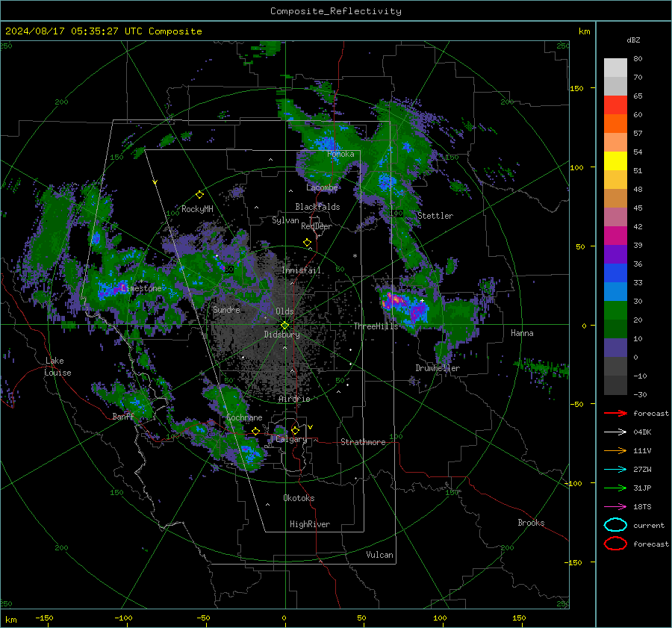Click the white asterisk marker east of Innisfail
The image size is (672, 628).
(x=355, y=256)
